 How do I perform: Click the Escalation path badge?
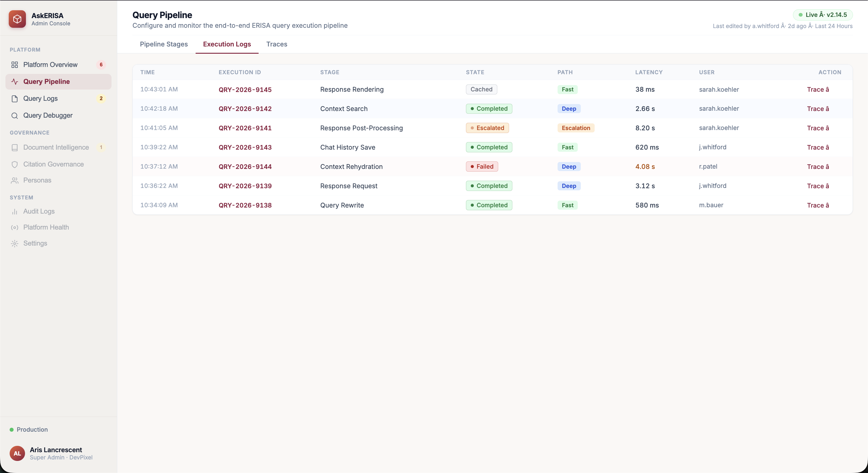pyautogui.click(x=576, y=128)
